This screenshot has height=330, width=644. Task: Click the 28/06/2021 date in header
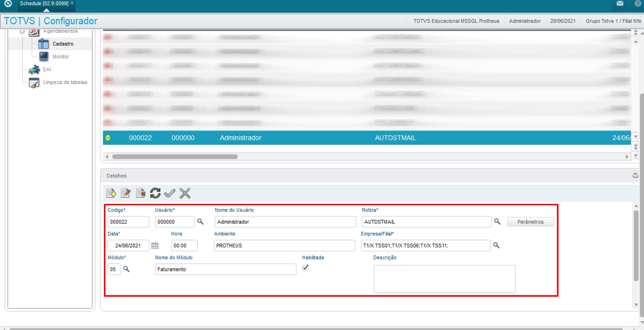click(x=563, y=21)
